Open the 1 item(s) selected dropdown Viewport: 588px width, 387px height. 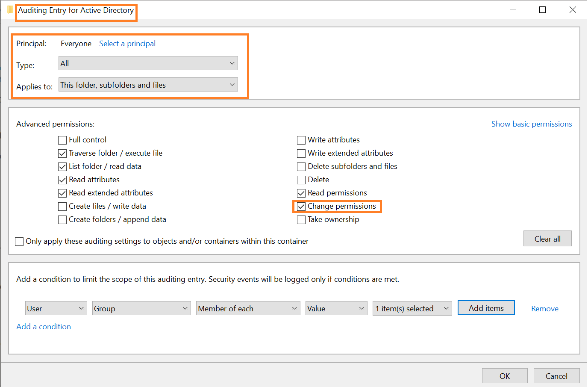412,308
